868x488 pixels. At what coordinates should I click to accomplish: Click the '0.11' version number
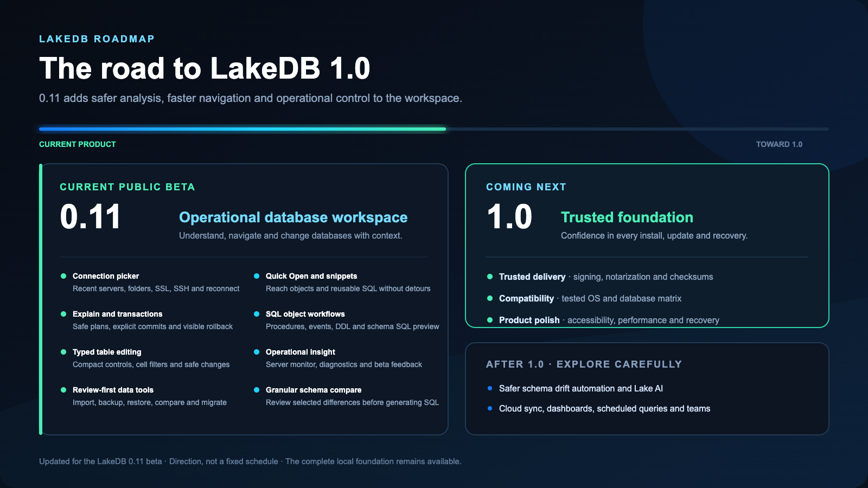click(x=90, y=217)
